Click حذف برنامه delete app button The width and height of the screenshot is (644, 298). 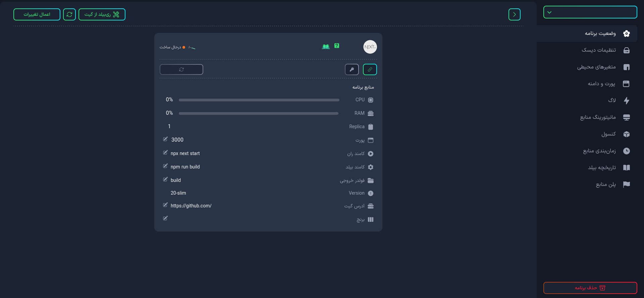coord(590,288)
